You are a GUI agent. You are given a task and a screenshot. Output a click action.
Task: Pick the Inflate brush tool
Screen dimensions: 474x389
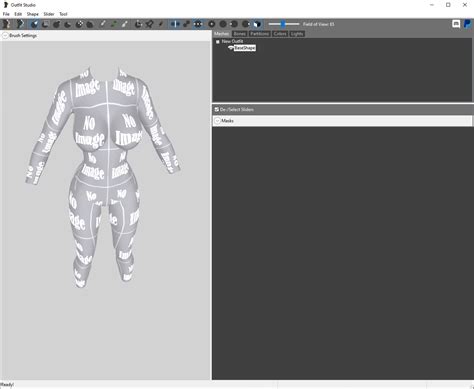pyautogui.click(x=56, y=24)
